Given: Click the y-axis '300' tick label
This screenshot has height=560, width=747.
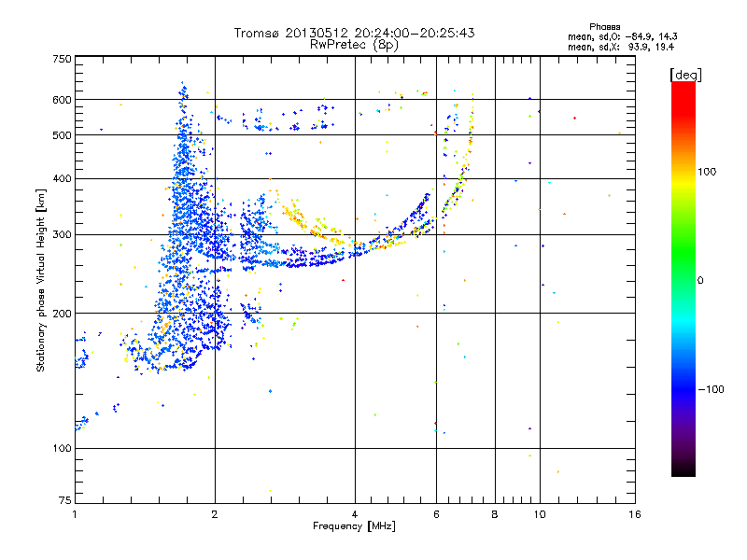Looking at the screenshot, I should pyautogui.click(x=62, y=235).
